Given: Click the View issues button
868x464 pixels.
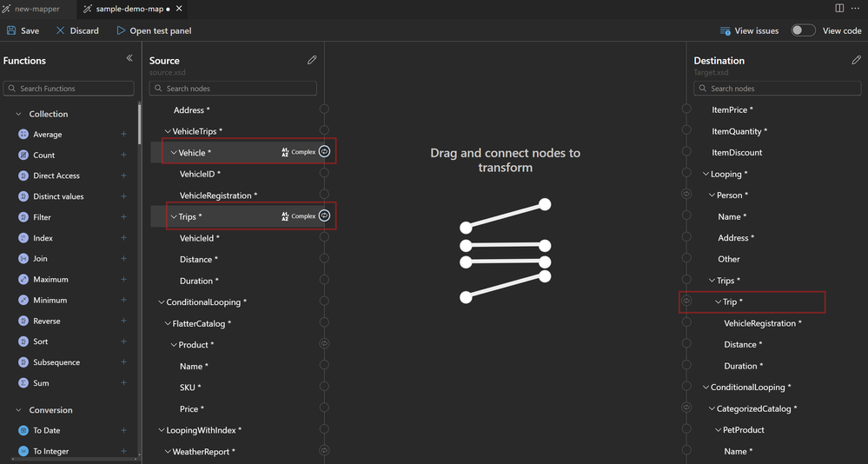Looking at the screenshot, I should (749, 30).
